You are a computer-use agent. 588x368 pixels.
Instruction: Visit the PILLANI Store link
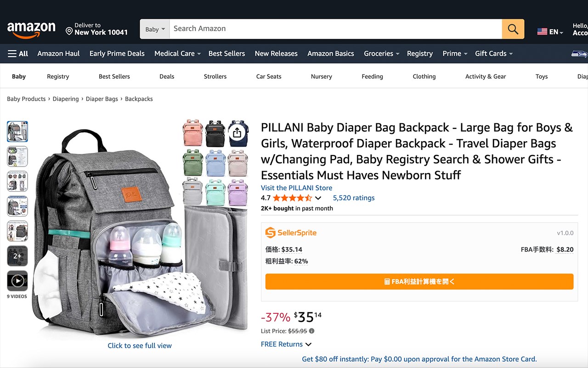click(296, 188)
